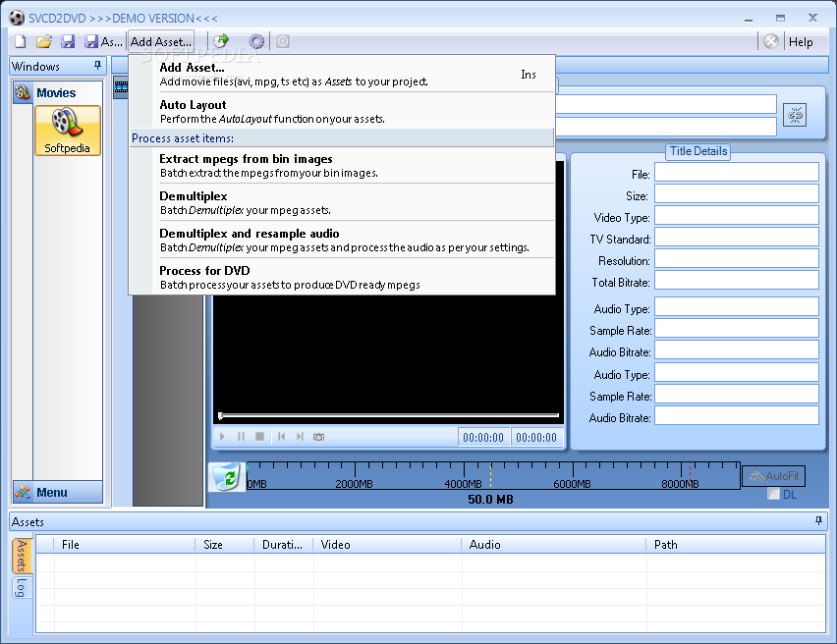The image size is (837, 644).
Task: Choose Auto Layout menu entry
Action: click(x=342, y=111)
